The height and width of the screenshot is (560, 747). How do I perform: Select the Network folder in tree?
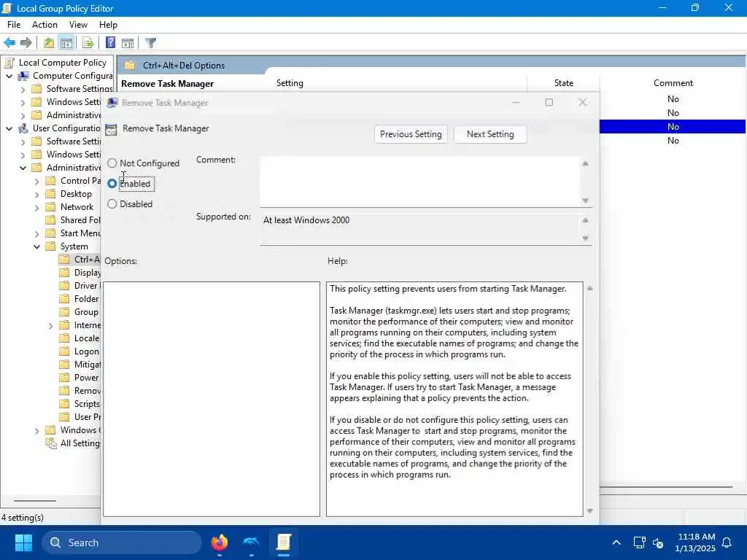pos(77,207)
